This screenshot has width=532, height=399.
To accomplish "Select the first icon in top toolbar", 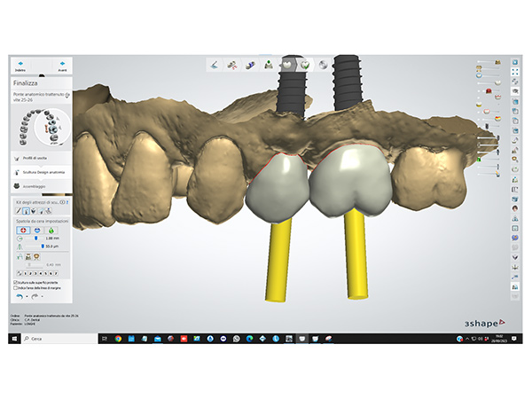I will (215, 65).
